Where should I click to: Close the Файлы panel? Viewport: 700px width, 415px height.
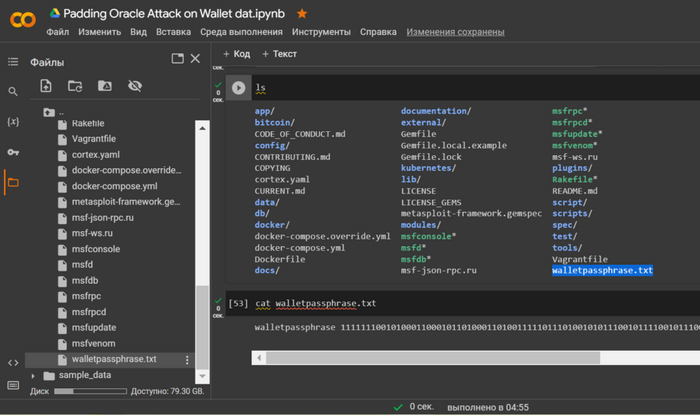(195, 60)
